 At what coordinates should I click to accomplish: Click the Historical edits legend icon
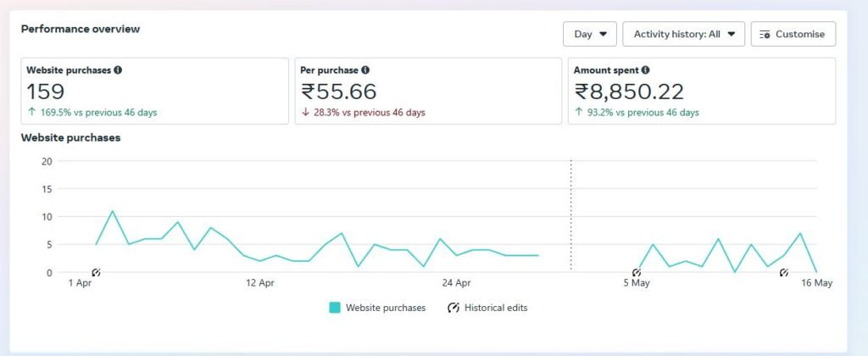453,308
